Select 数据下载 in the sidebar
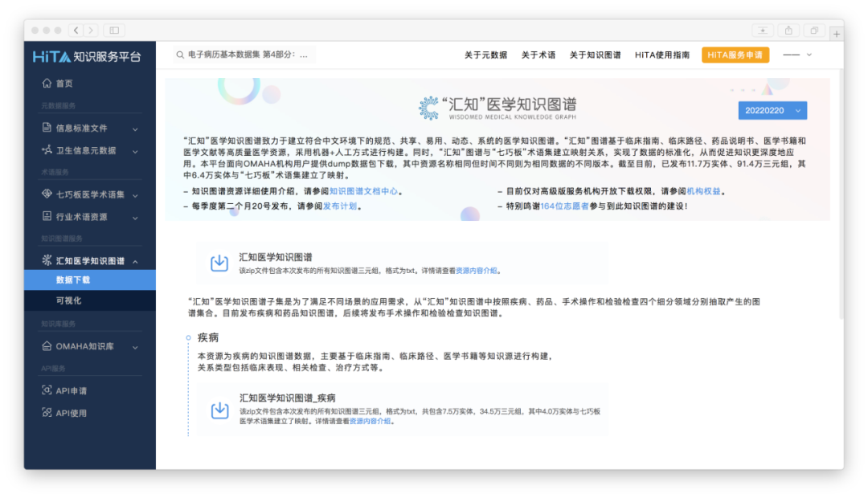The width and height of the screenshot is (868, 498). 90,280
